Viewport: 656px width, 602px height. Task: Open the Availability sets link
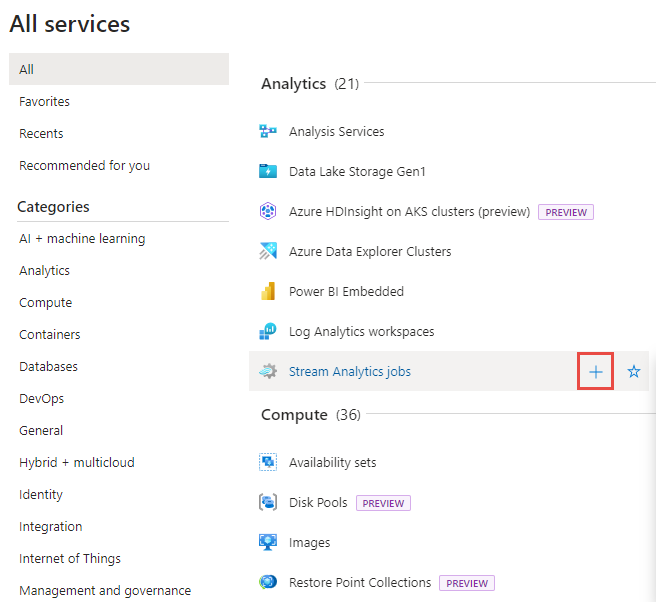[333, 463]
